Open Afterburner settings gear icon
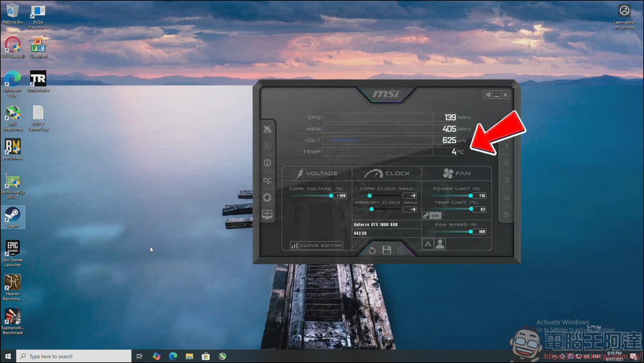Screen dimensions: 644x363 pos(267,198)
